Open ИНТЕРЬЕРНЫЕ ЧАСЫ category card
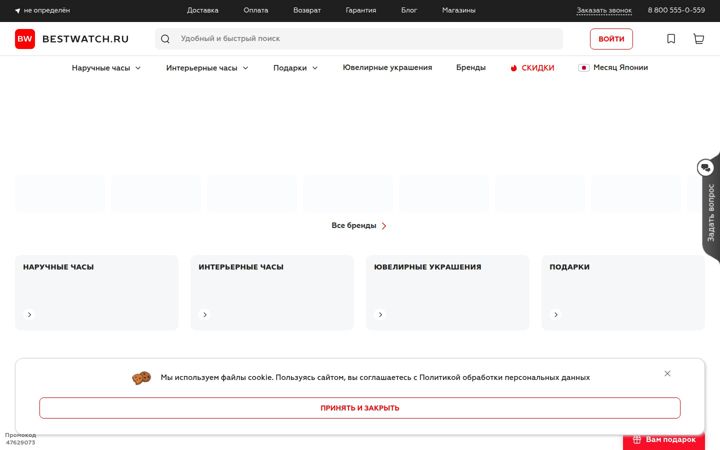The width and height of the screenshot is (720, 450). (272, 292)
